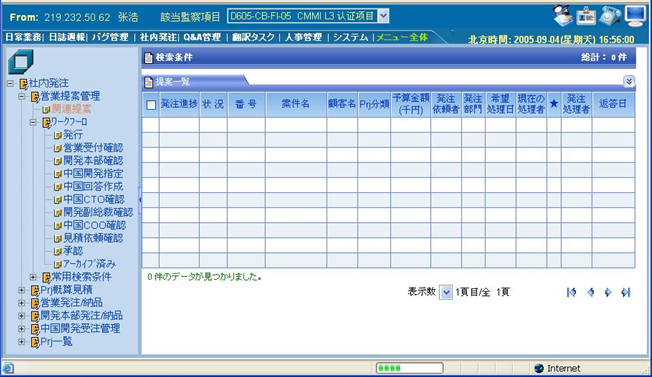Go to next page arrow icon
This screenshot has height=377, width=652.
pyautogui.click(x=608, y=292)
